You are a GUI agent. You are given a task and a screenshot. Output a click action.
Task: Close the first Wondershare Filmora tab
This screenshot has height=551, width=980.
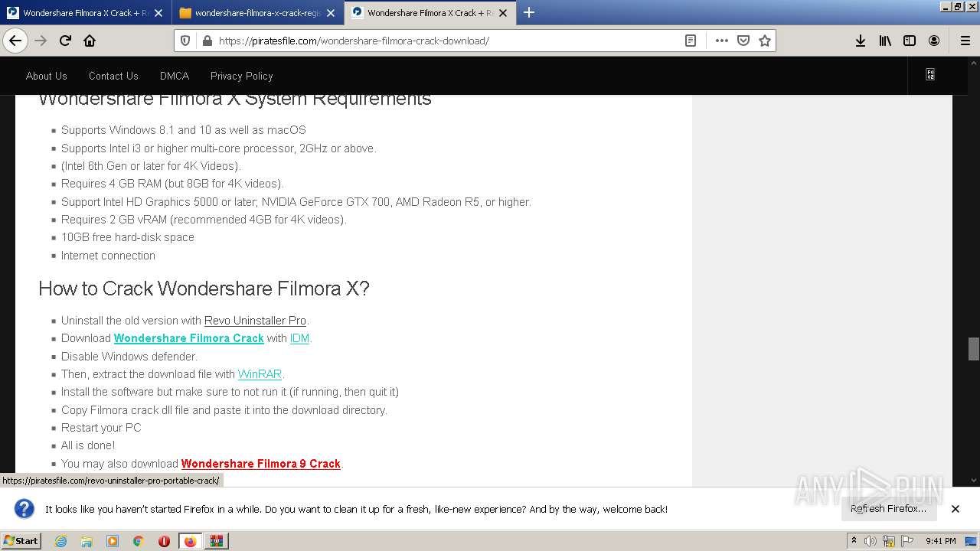[x=158, y=13]
